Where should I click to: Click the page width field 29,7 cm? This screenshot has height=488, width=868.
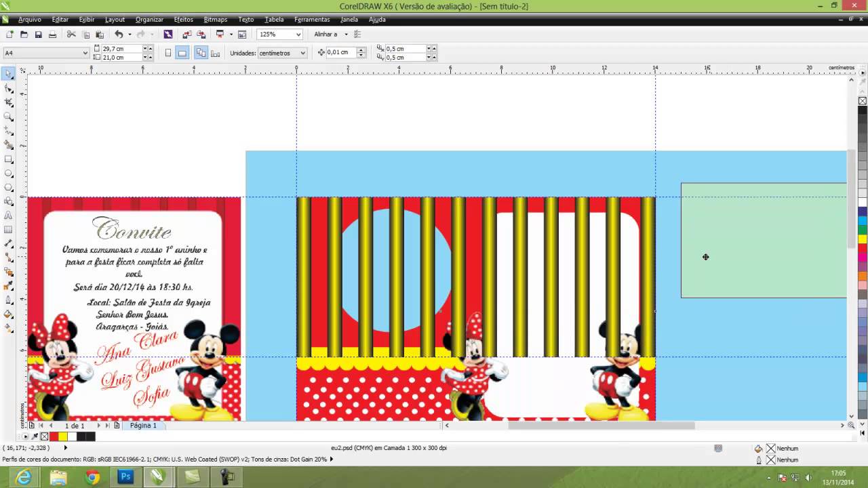click(x=121, y=49)
